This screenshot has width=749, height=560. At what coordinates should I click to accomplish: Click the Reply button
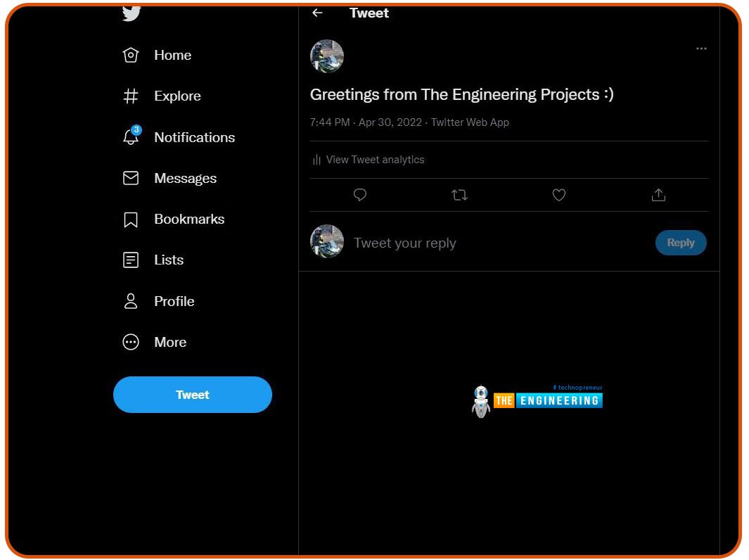pyautogui.click(x=680, y=243)
